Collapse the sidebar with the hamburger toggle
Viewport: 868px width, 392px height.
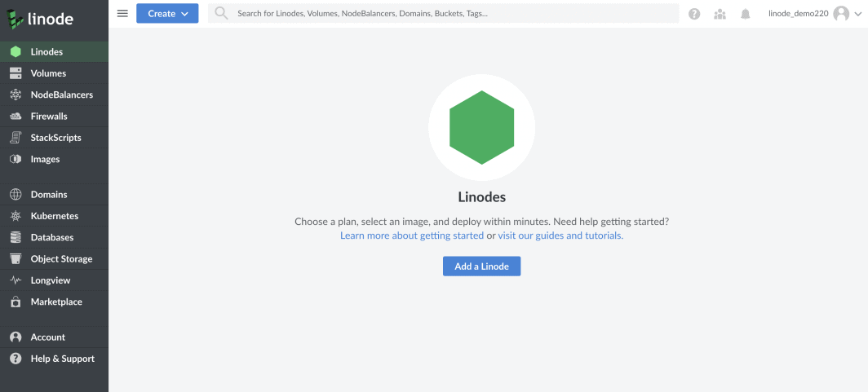(x=122, y=13)
